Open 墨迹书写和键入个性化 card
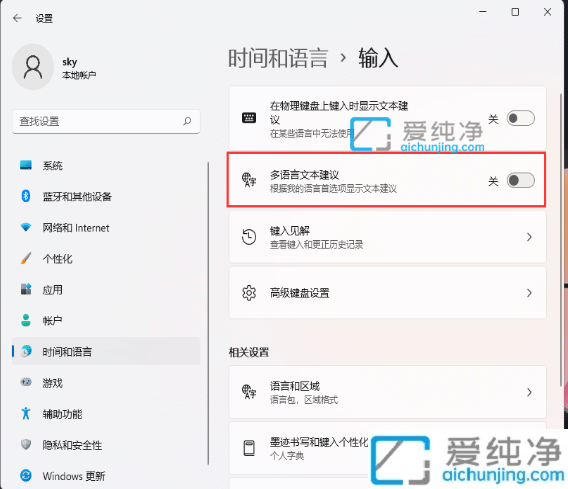This screenshot has width=568, height=489. coord(387,448)
